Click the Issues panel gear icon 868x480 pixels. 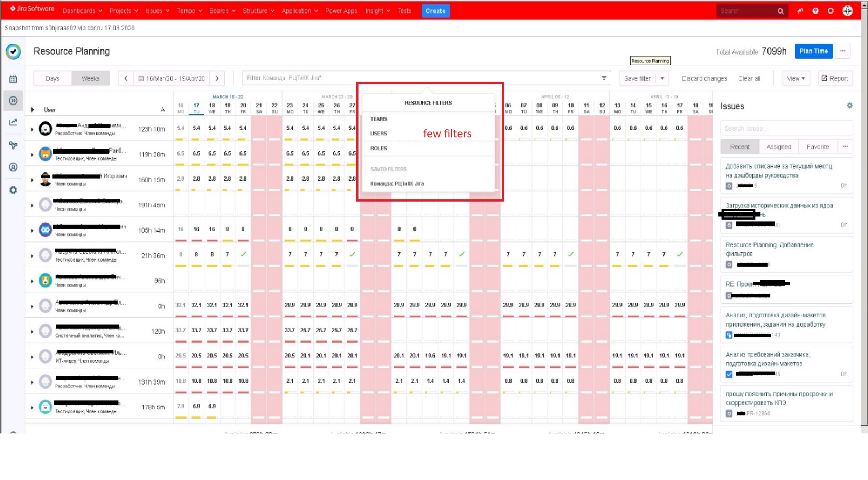pos(849,106)
